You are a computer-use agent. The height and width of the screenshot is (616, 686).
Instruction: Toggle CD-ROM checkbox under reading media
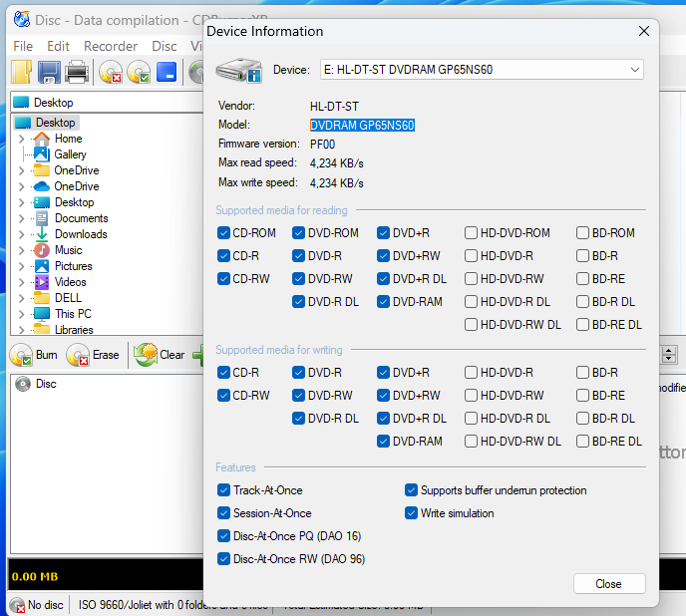pyautogui.click(x=223, y=233)
